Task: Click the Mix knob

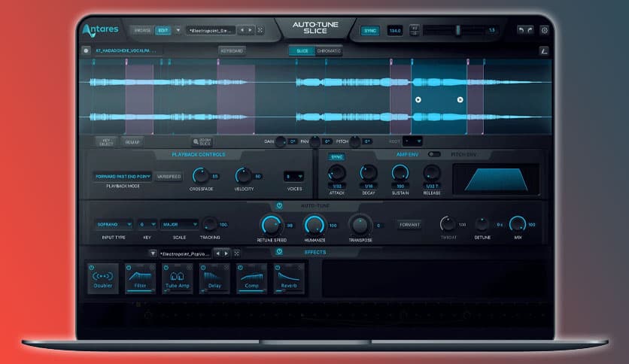Action: pos(518,223)
